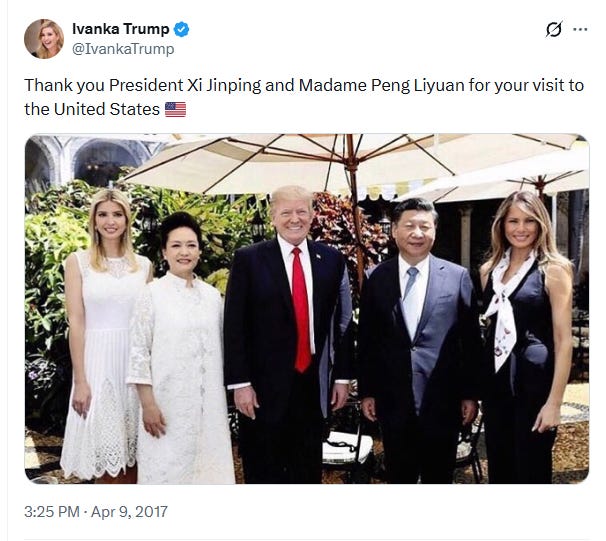Viewport: 606px width, 541px height.
Task: Open the Ivanka Trump display name link
Action: 121,29
